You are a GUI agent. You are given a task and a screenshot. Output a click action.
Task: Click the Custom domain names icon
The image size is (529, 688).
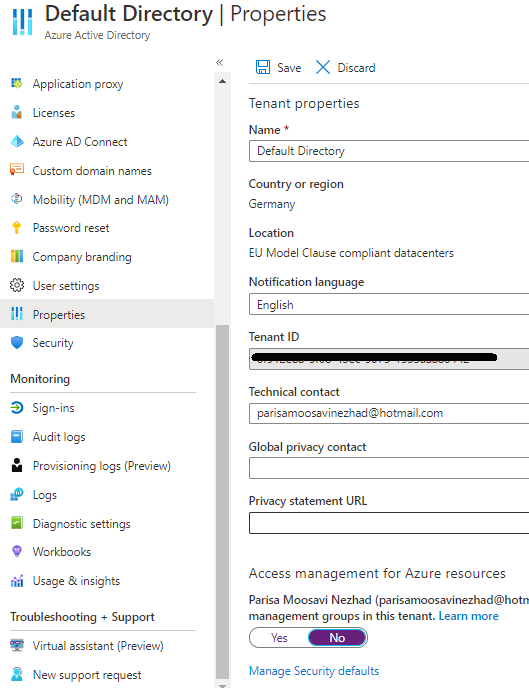17,170
